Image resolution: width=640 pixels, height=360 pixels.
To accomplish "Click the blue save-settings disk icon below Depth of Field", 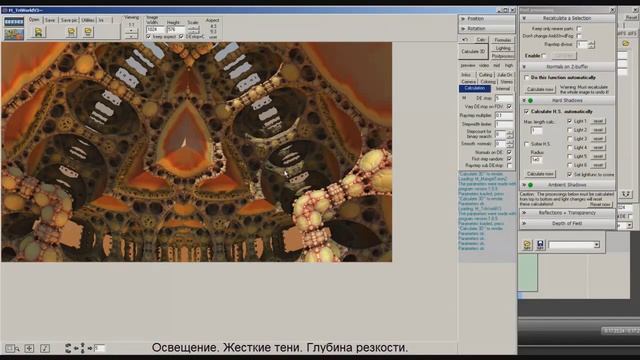I will click(540, 245).
